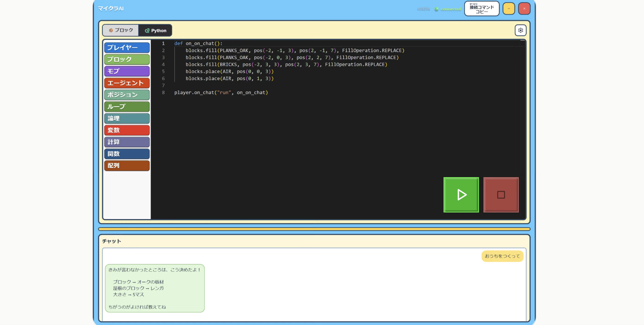The image size is (644, 325).
Task: Stop execution with the red square button
Action: tap(501, 195)
